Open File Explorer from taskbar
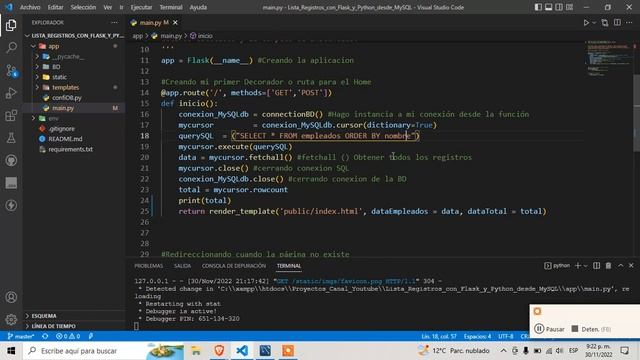Screen dimensions: 640x360 pos(196,351)
